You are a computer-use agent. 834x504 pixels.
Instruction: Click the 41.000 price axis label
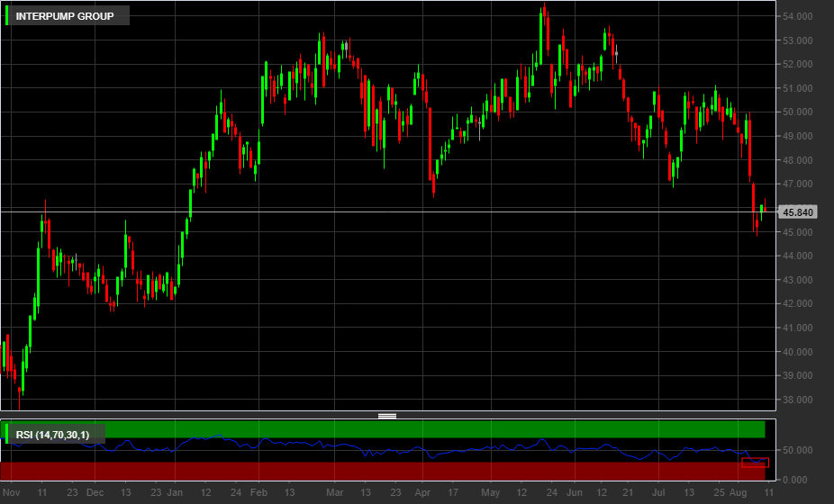click(x=797, y=328)
